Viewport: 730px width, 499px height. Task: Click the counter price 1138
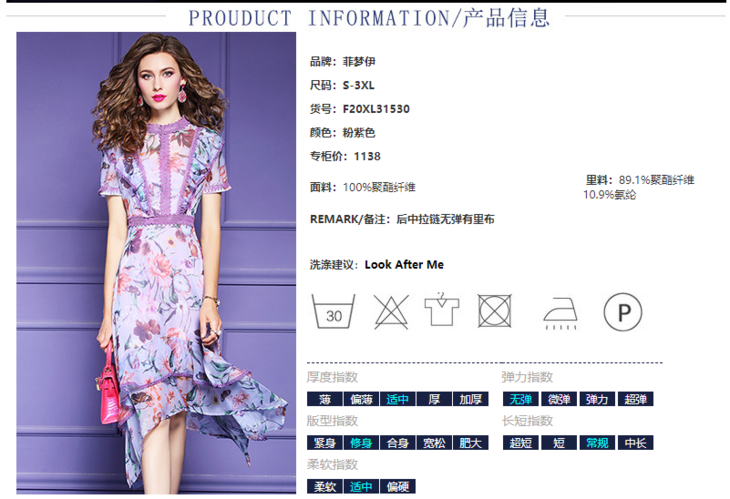tap(367, 156)
